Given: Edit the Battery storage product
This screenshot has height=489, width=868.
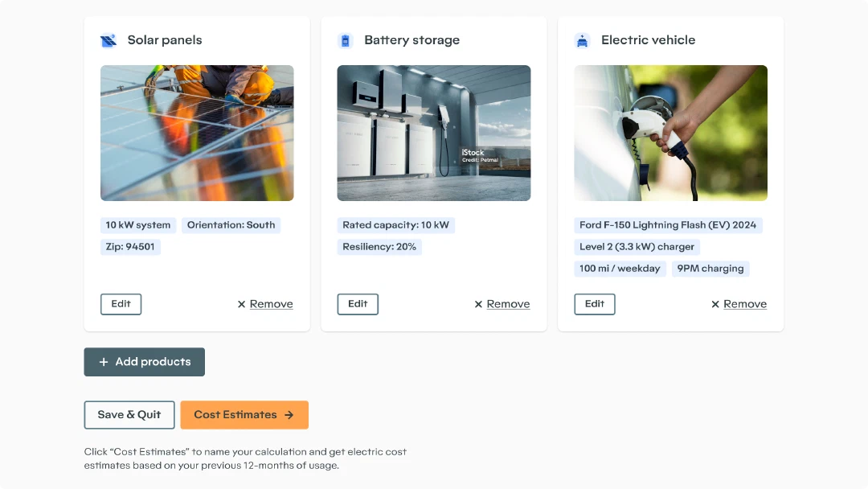Looking at the screenshot, I should tap(358, 304).
